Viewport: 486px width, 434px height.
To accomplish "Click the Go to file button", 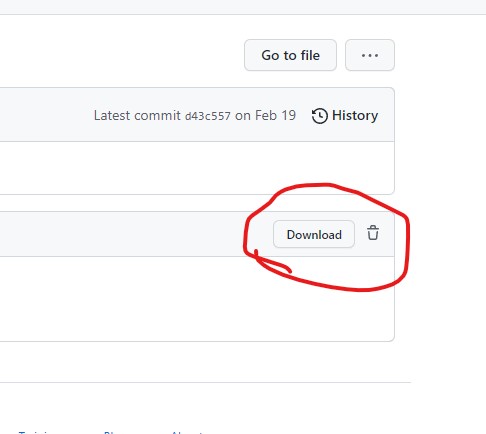I will 290,55.
